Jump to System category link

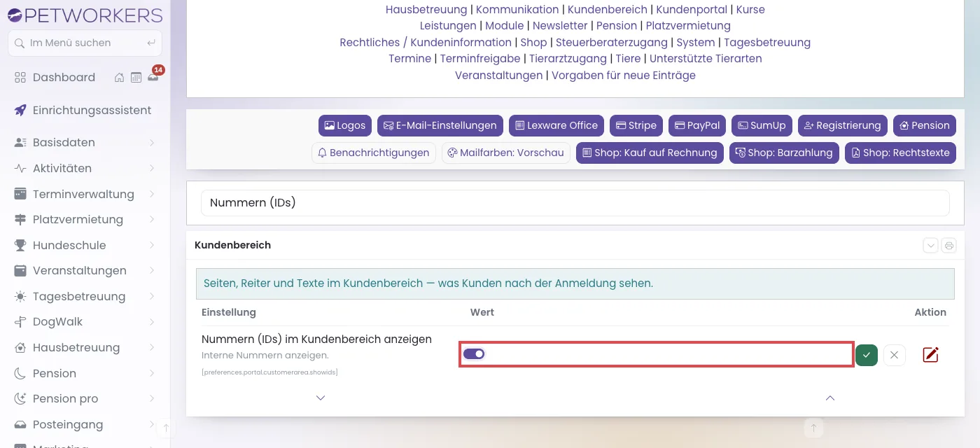(x=696, y=43)
